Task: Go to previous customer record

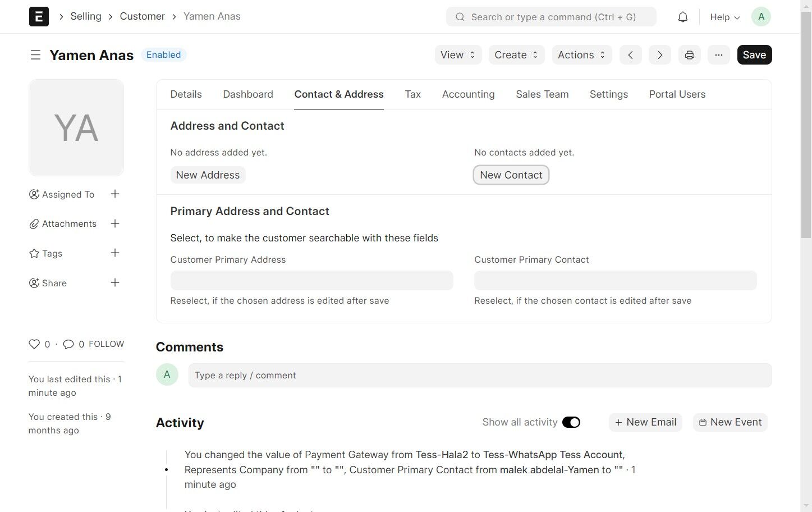Action: 630,55
